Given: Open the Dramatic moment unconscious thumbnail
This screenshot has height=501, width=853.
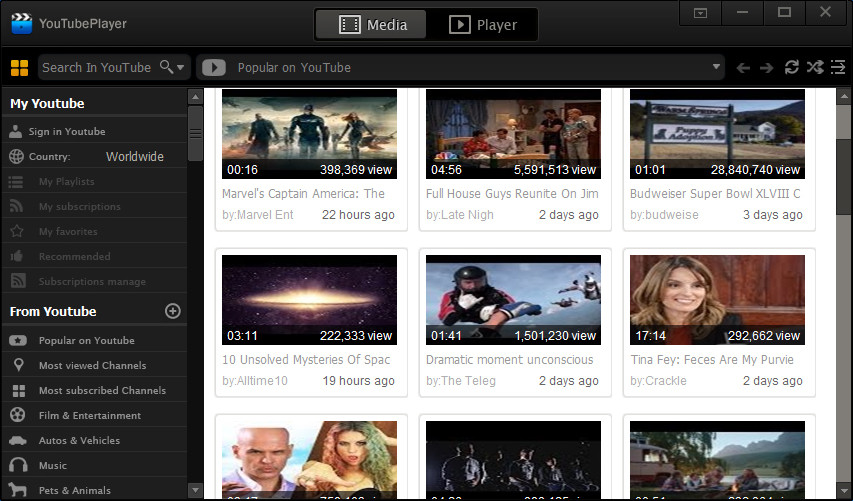Looking at the screenshot, I should [x=513, y=300].
